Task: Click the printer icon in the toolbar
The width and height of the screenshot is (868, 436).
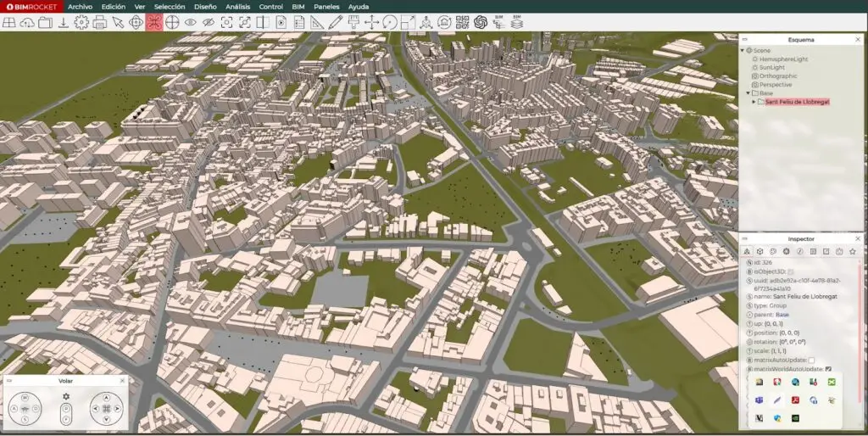Action: [99, 22]
